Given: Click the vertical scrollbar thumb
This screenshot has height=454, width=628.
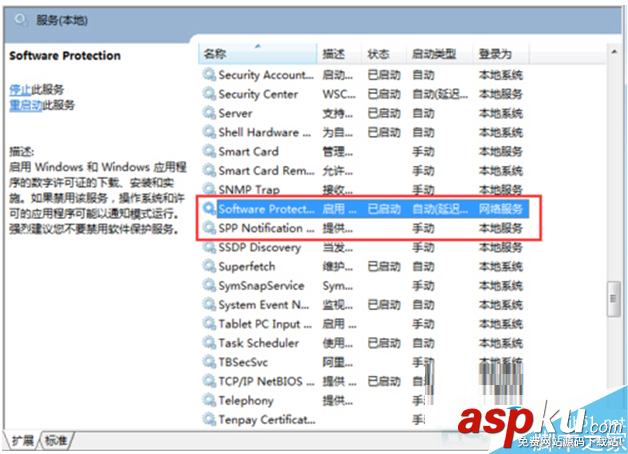Looking at the screenshot, I should (x=613, y=299).
